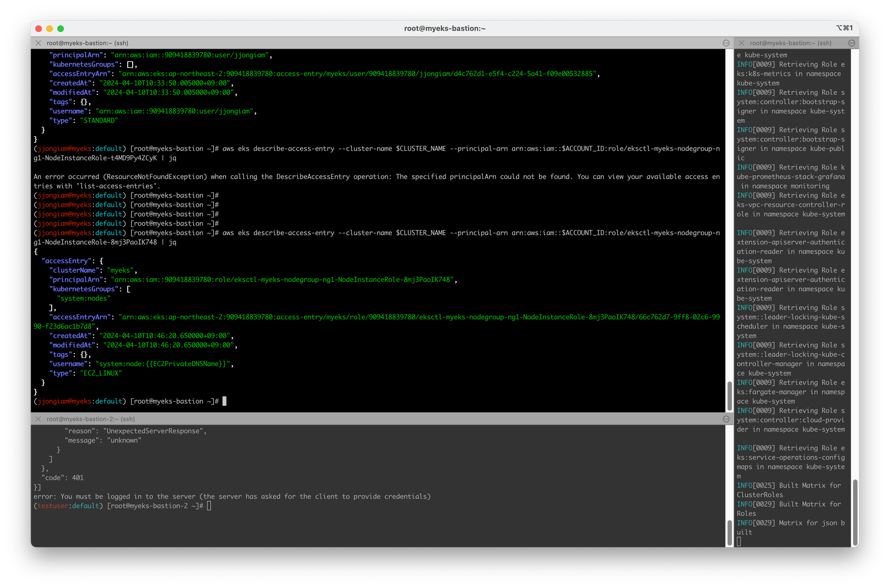Click the scrollbar thumb of the top-left pane
This screenshot has width=890, height=588.
click(729, 396)
